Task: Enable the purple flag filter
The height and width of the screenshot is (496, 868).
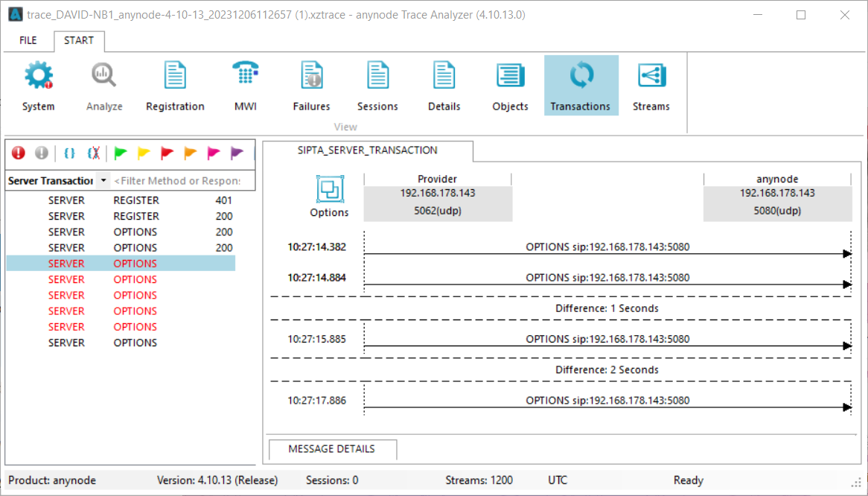Action: coord(237,153)
